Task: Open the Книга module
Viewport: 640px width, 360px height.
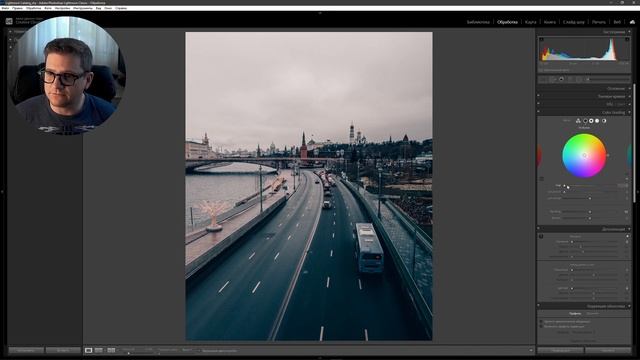Action: click(550, 22)
